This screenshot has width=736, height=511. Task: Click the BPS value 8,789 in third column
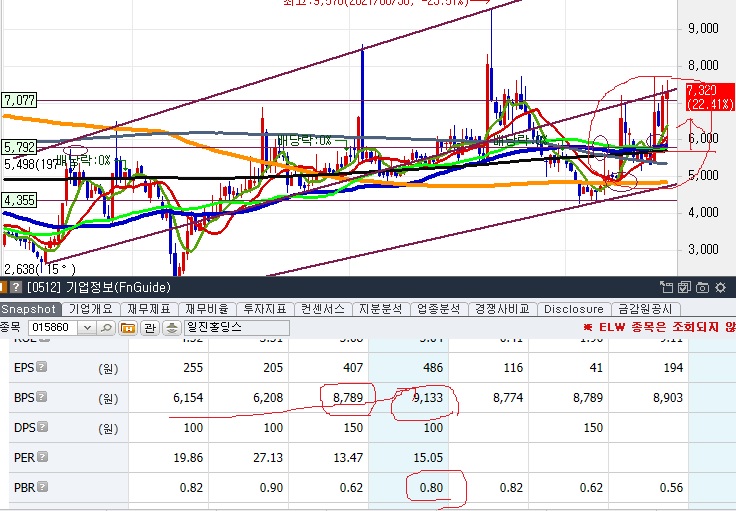pos(348,398)
